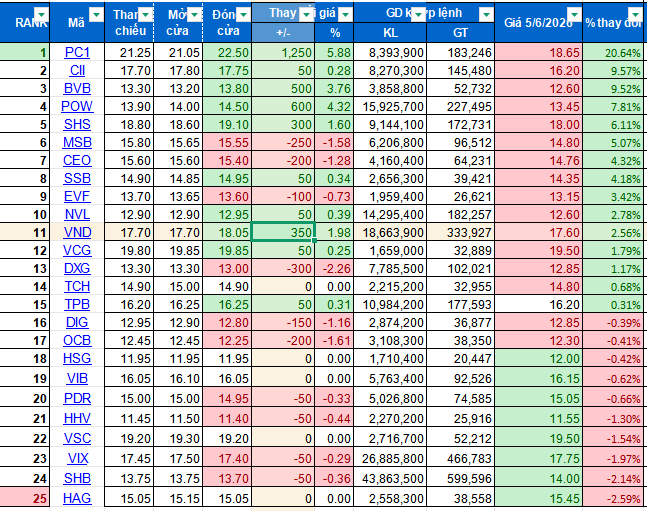
Task: Select EVF percent cell -0.73
Action: click(x=334, y=196)
